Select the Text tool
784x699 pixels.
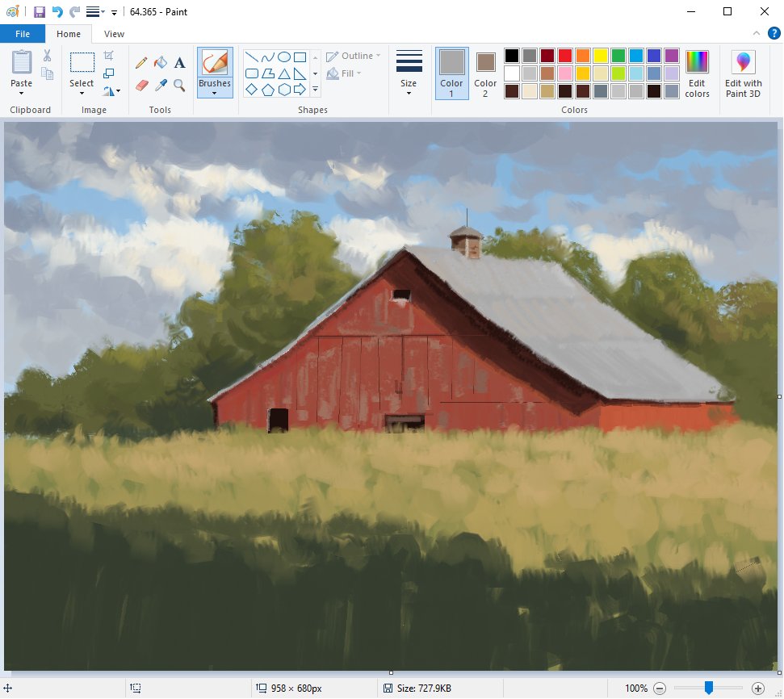(179, 62)
